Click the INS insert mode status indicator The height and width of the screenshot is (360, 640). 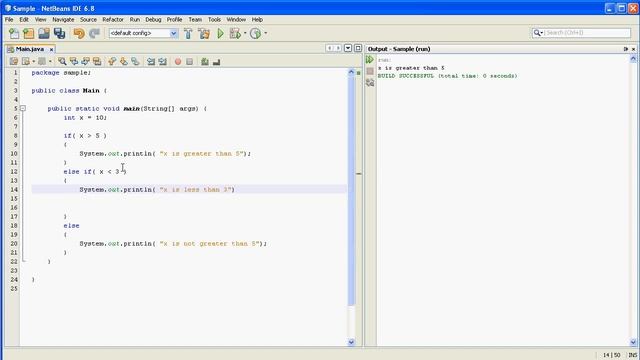[x=632, y=355]
